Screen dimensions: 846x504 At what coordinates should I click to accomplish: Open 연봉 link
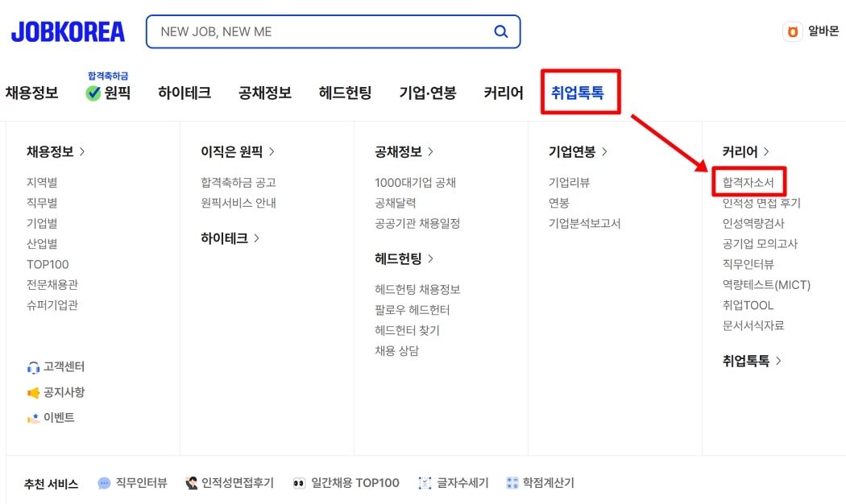(559, 203)
